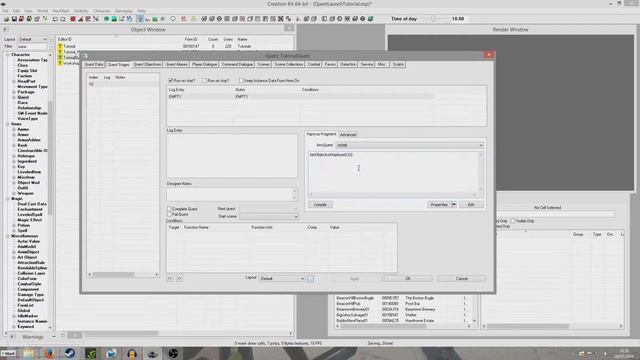Switch to the Quest Aliases tab
This screenshot has width=640, height=360.
176,64
